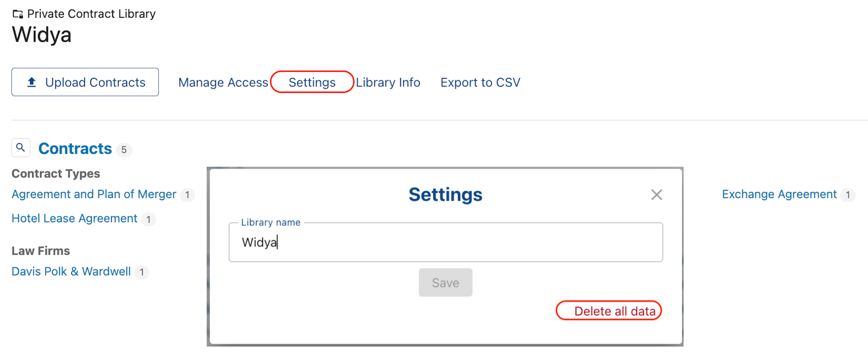This screenshot has height=359, width=868.
Task: Click the upload arrow icon
Action: tap(32, 82)
